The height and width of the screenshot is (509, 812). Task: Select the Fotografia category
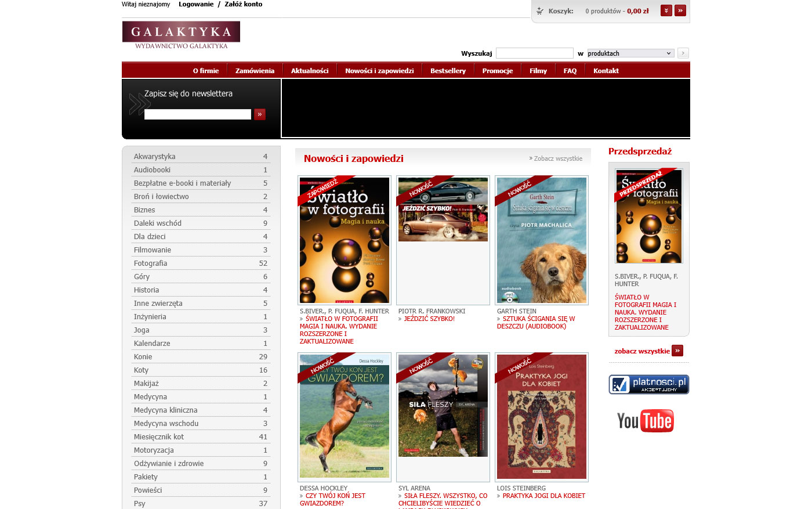pyautogui.click(x=150, y=263)
